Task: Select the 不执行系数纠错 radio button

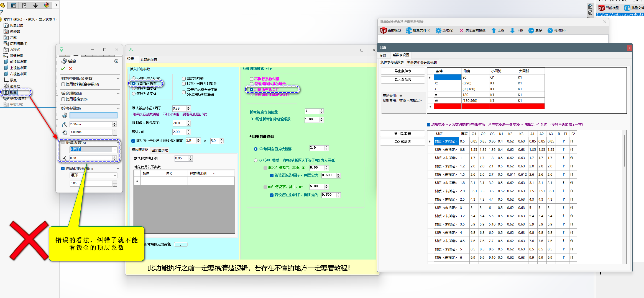Action: pos(251,79)
